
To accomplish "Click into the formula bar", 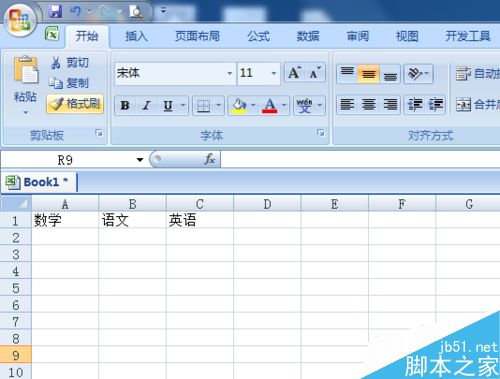I will [360, 160].
